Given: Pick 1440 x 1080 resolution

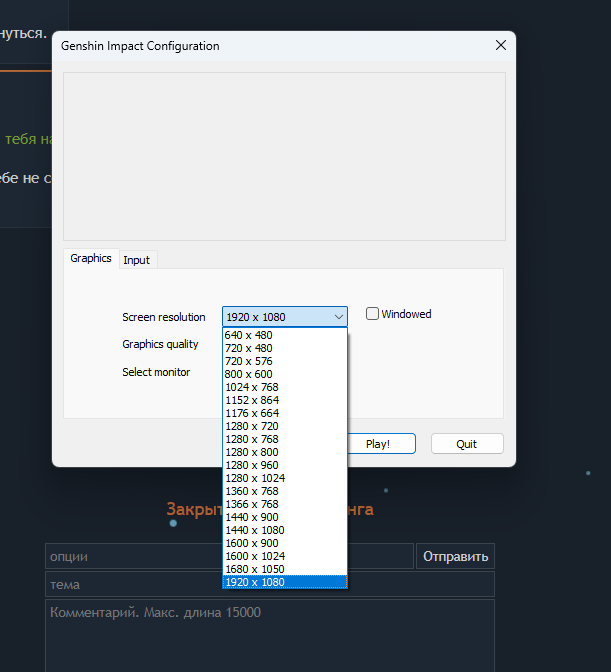Looking at the screenshot, I should tap(285, 530).
